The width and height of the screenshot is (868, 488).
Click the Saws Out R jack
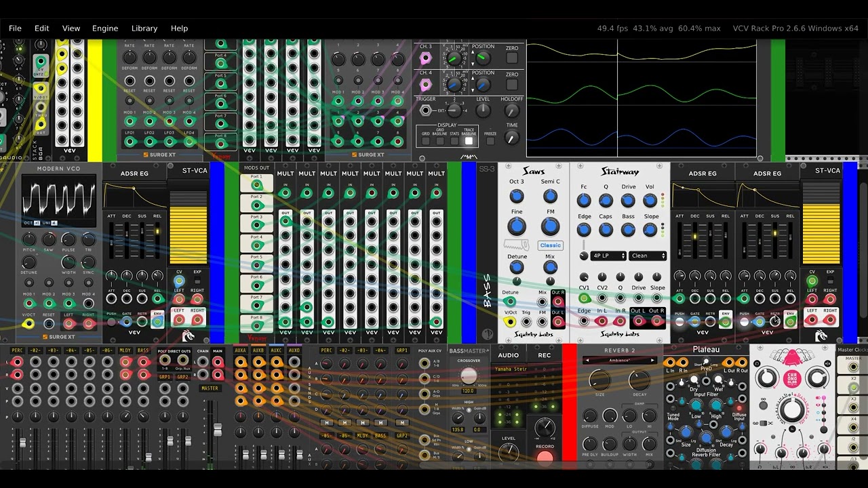tap(558, 302)
